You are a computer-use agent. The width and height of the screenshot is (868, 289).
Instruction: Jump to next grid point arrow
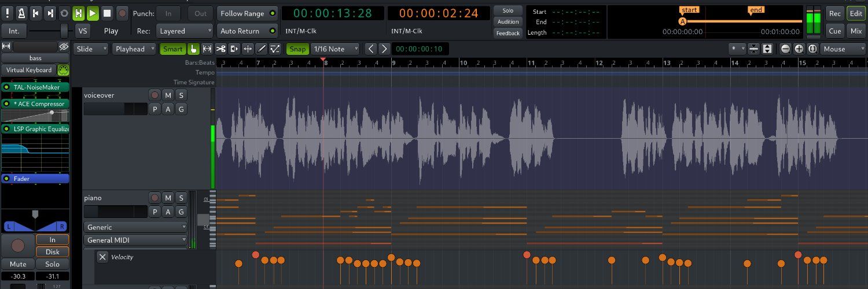(384, 49)
